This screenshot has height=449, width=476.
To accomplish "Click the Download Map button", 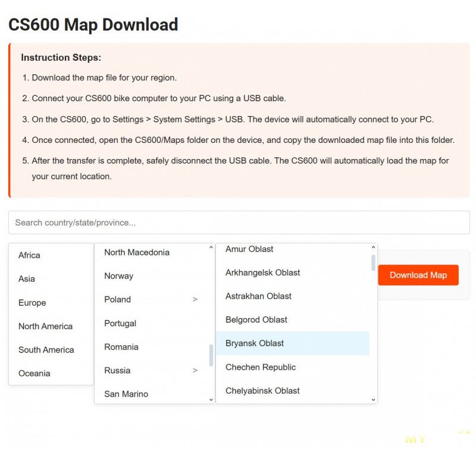I will pos(418,275).
